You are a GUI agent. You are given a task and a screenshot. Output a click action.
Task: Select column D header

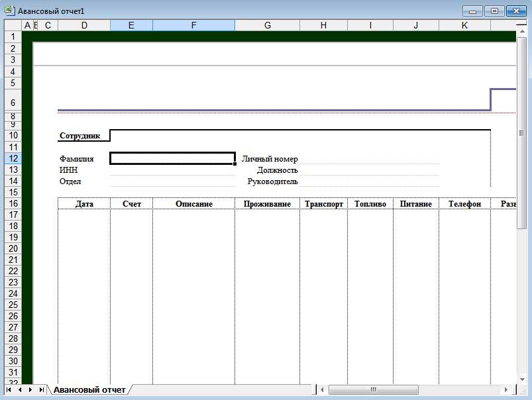pos(84,25)
